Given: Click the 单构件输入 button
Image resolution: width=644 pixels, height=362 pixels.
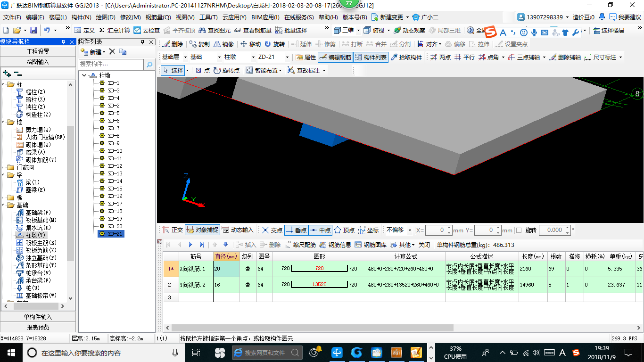Looking at the screenshot, I should point(38,317).
